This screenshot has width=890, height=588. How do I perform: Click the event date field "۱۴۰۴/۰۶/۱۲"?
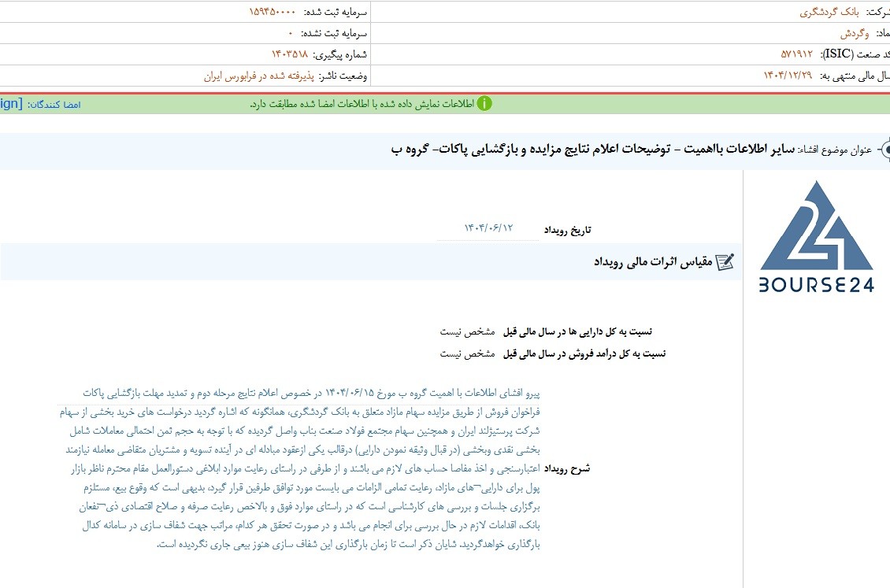[488, 228]
